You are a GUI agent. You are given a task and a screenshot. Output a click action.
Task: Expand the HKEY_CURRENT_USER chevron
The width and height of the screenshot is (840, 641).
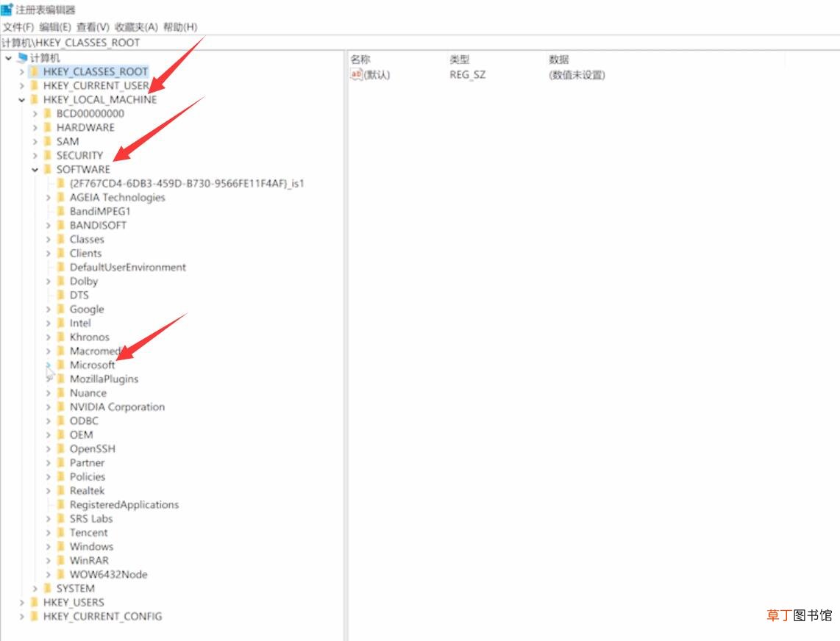click(x=21, y=86)
